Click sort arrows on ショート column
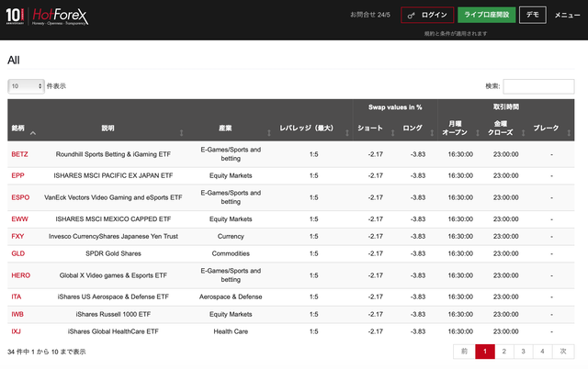The width and height of the screenshot is (588, 369). click(393, 133)
